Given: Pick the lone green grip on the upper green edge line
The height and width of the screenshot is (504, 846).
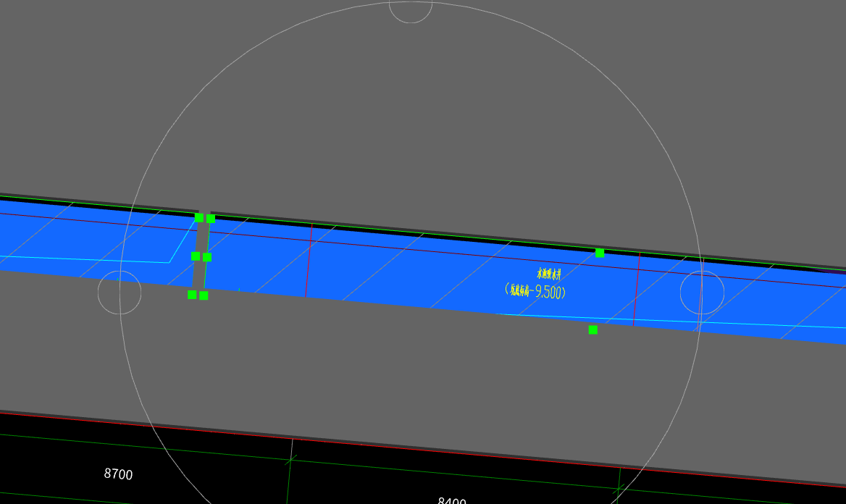Looking at the screenshot, I should pyautogui.click(x=600, y=253).
